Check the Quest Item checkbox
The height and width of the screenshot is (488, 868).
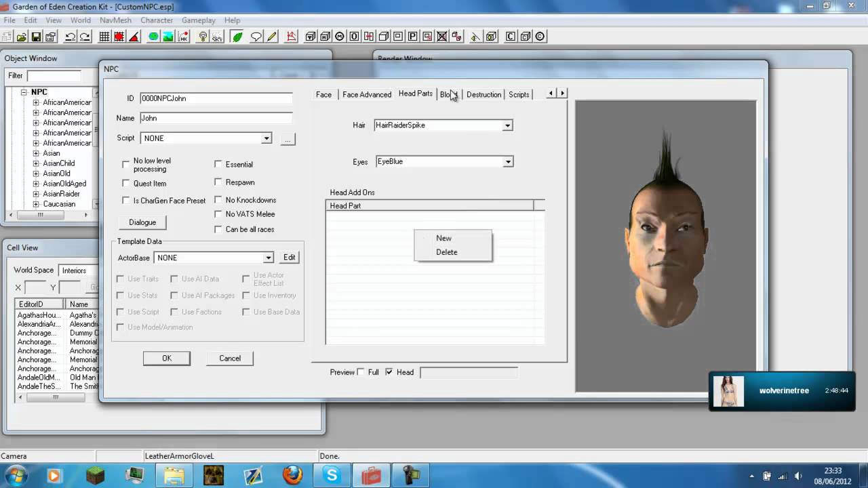(125, 183)
